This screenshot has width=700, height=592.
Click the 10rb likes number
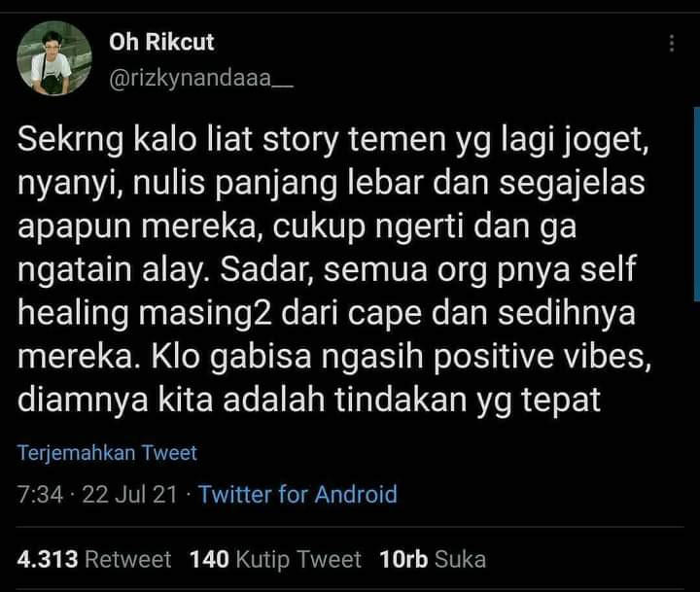click(403, 559)
